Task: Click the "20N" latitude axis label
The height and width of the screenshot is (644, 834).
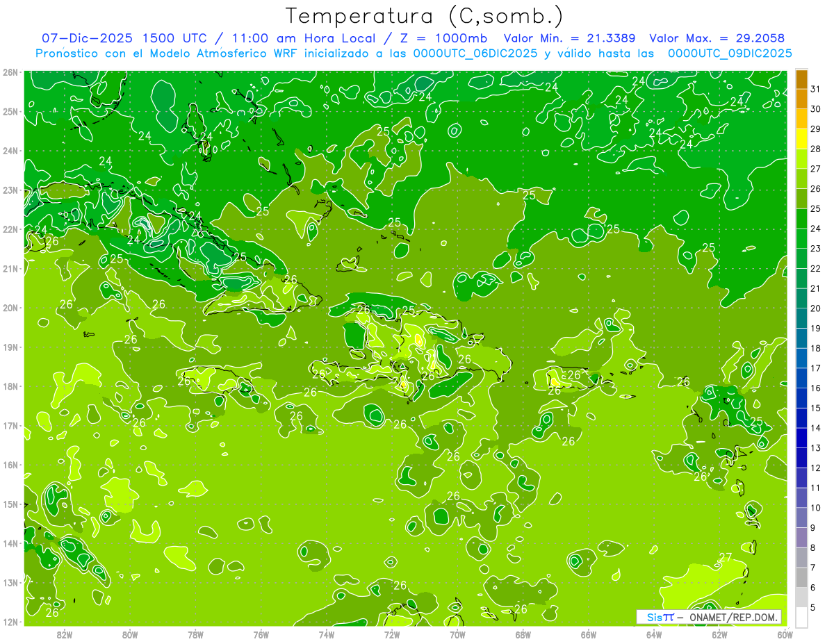Action: [x=10, y=307]
